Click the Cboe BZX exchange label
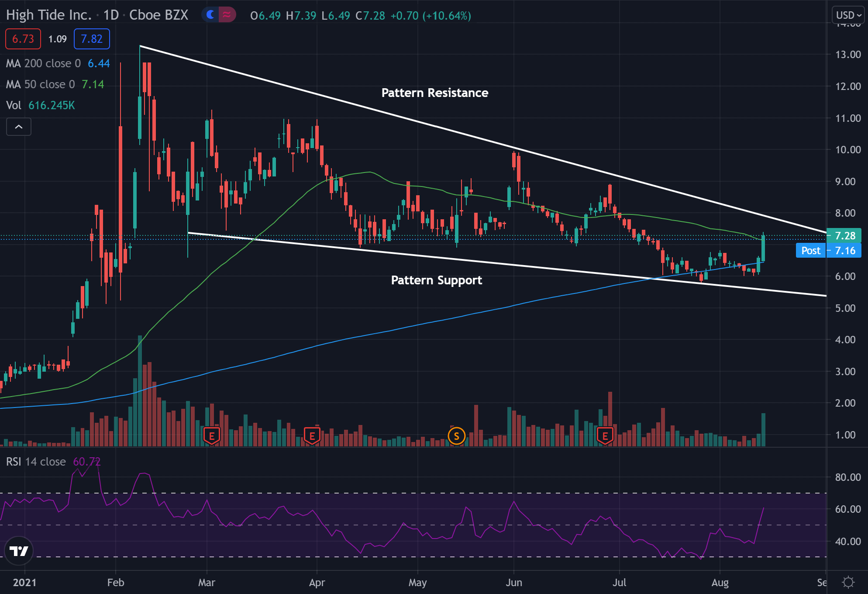868x594 pixels. (x=159, y=15)
